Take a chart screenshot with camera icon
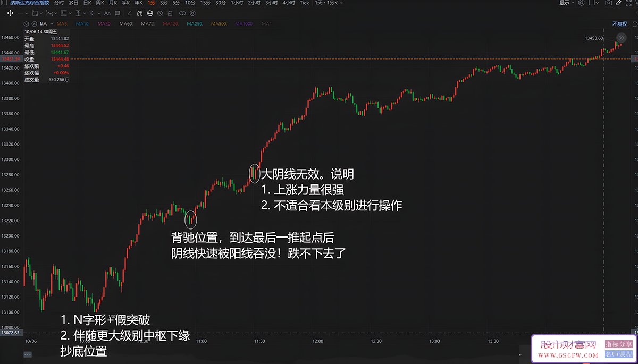The image size is (638, 364). pyautogui.click(x=609, y=3)
